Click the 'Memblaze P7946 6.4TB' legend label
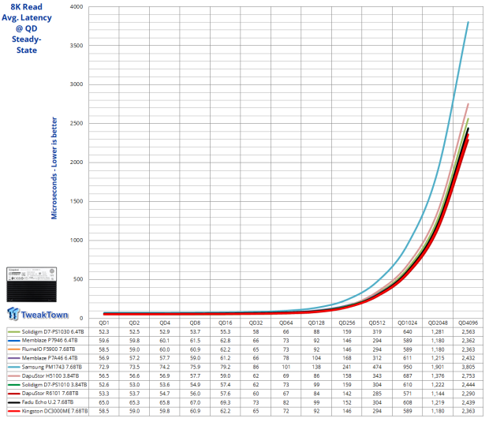Screen dimensions: 489x448 (x=50, y=341)
